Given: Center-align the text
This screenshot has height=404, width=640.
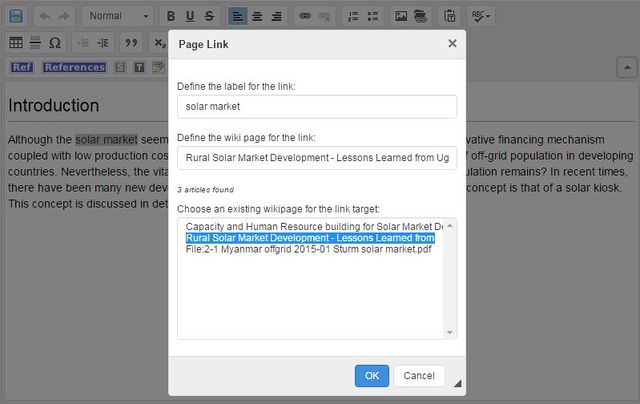Looking at the screenshot, I should [x=256, y=16].
